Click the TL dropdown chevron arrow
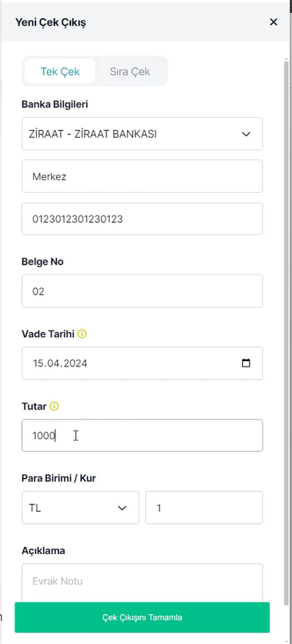Viewport: 292px width, 644px height. [122, 508]
